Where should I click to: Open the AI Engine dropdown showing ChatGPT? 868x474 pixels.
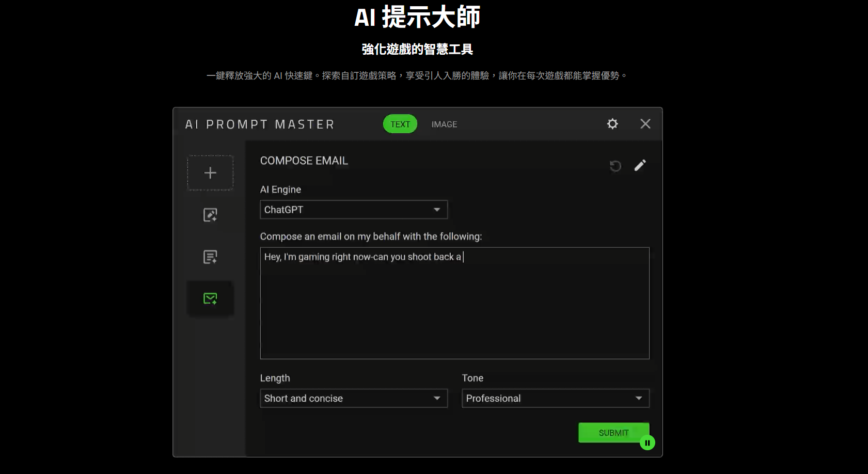tap(353, 210)
